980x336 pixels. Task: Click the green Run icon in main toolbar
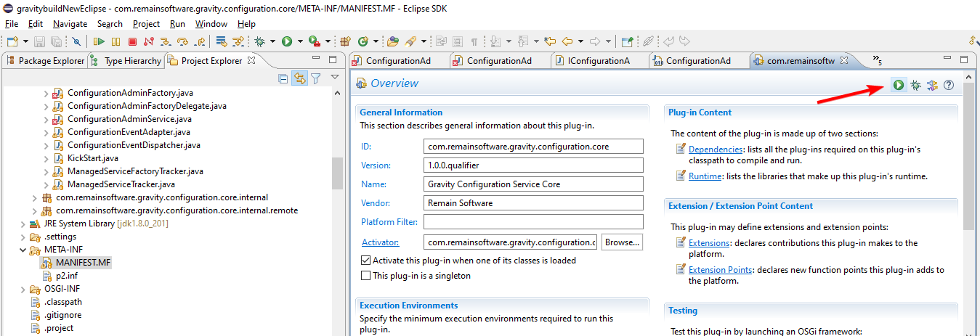tap(287, 41)
